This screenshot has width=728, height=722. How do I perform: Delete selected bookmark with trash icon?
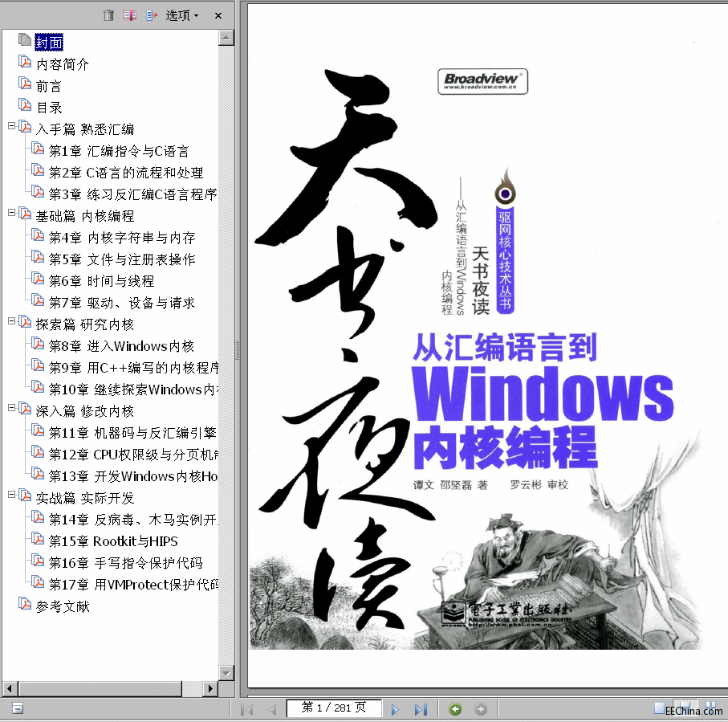pyautogui.click(x=108, y=15)
